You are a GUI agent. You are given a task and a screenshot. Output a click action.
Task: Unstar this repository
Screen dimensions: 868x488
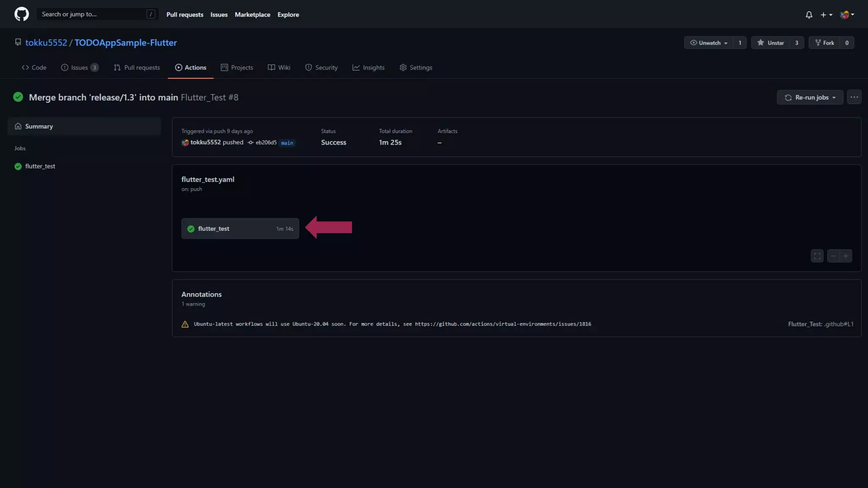pos(771,43)
